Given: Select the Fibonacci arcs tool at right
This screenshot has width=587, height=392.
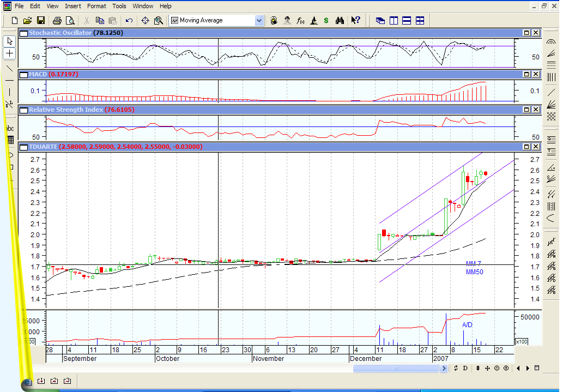Looking at the screenshot, I should pyautogui.click(x=551, y=41).
